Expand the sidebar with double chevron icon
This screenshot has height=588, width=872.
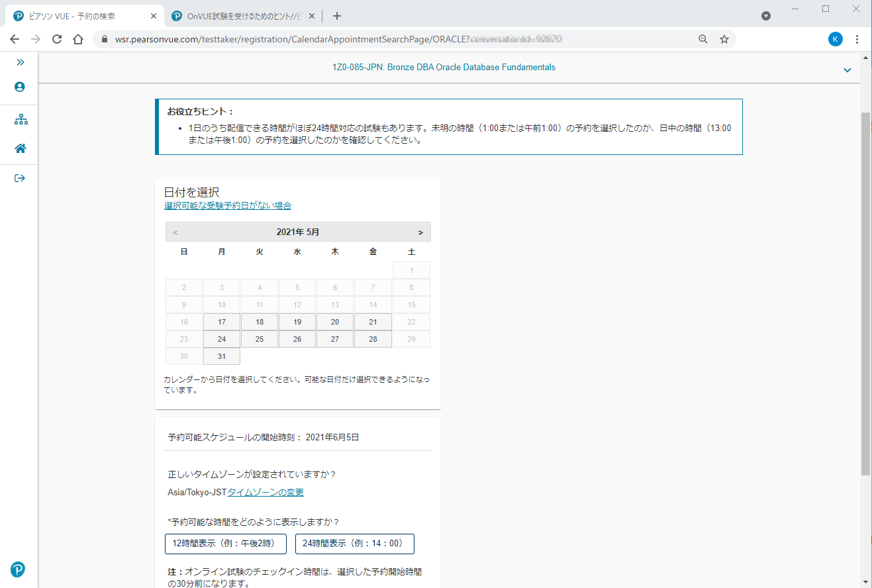(x=20, y=62)
